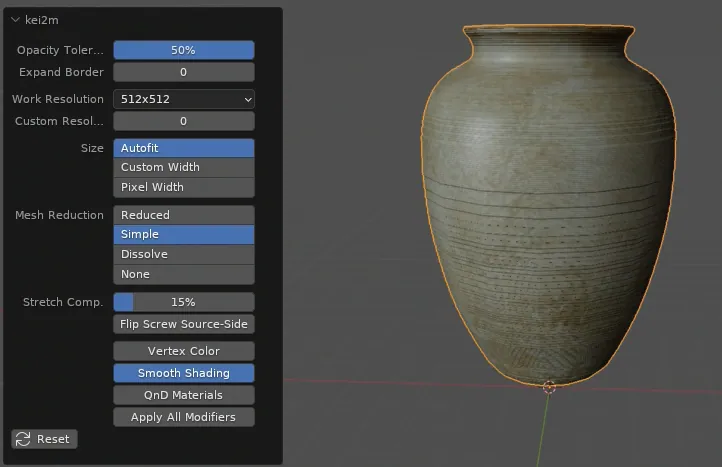The image size is (722, 467).
Task: Disable the Smooth Shading toggle
Action: (184, 373)
